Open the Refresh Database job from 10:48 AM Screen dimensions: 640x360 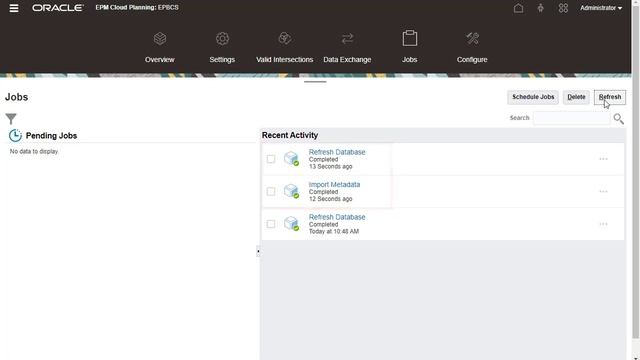tap(337, 217)
